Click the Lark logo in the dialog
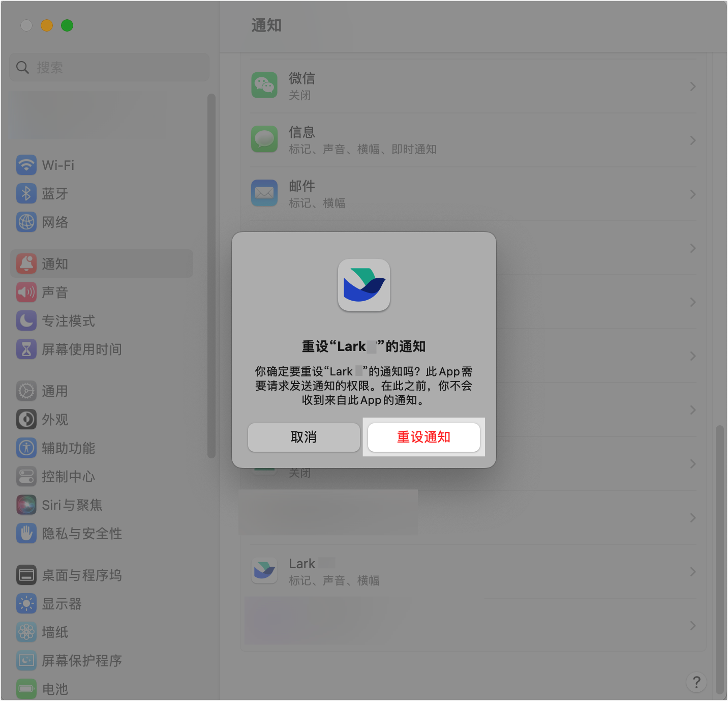 pos(364,285)
